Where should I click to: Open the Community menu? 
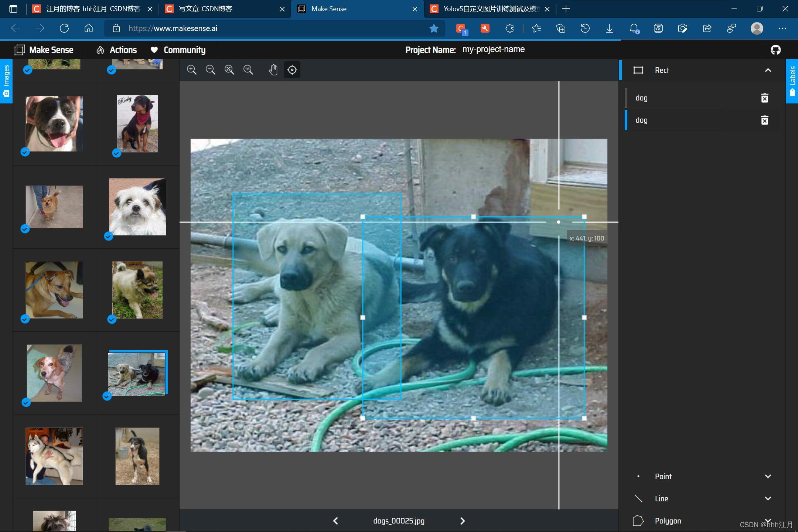pos(178,50)
